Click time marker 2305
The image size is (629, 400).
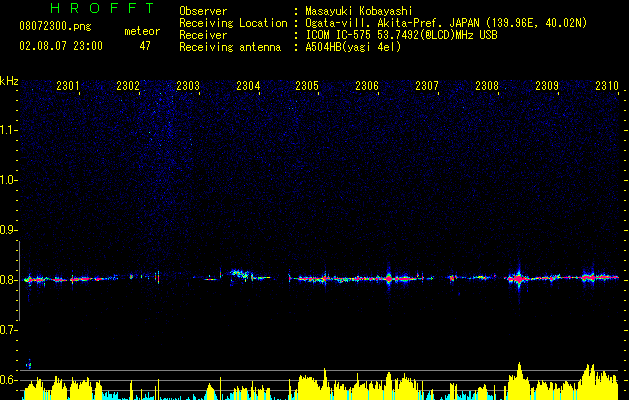(307, 86)
